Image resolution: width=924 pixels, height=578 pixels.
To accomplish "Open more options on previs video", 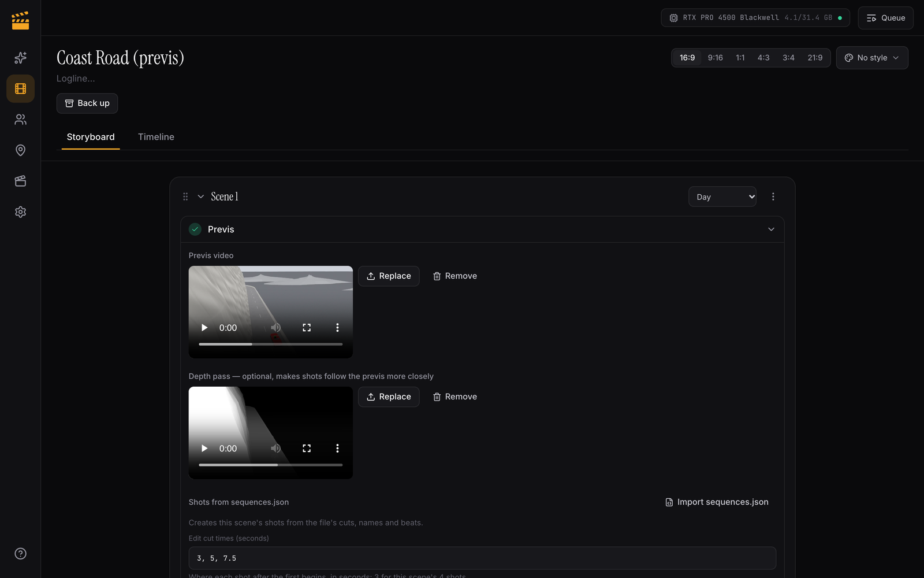I will pyautogui.click(x=337, y=328).
